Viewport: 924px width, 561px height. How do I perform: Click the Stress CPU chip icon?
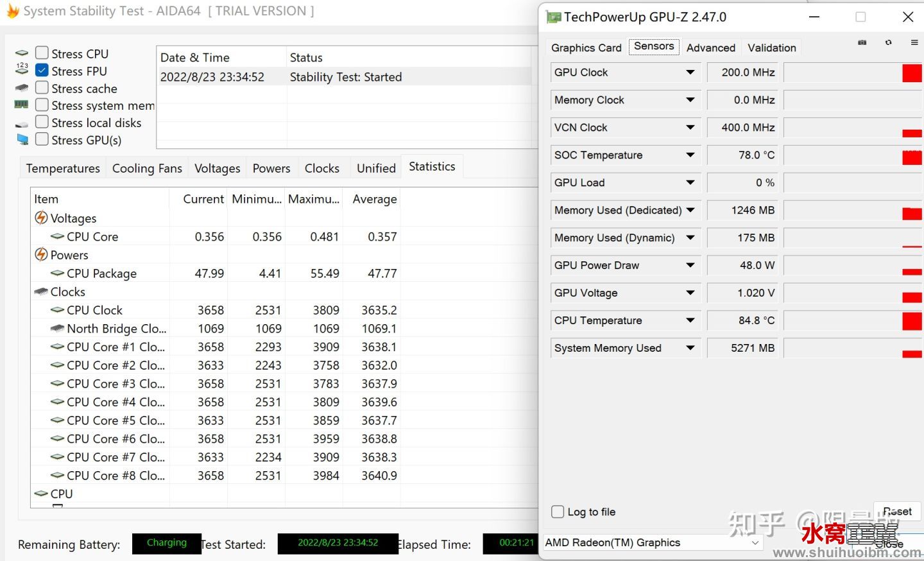point(22,53)
